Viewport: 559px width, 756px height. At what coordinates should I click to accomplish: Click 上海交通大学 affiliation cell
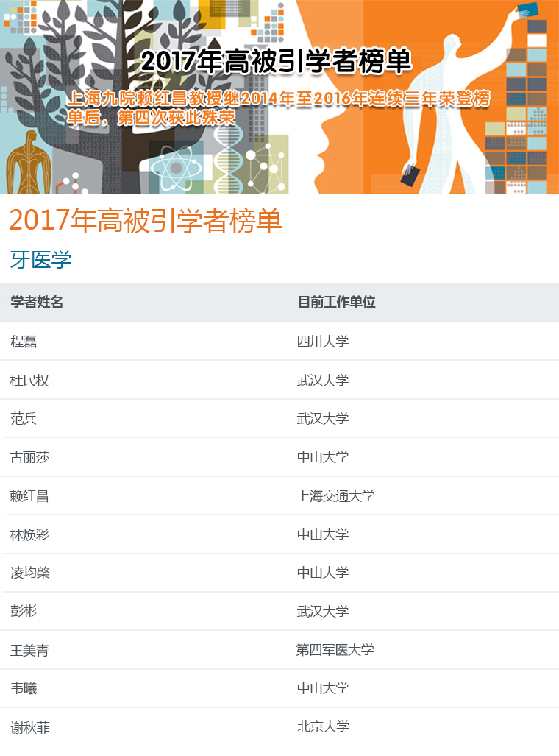[x=336, y=495]
